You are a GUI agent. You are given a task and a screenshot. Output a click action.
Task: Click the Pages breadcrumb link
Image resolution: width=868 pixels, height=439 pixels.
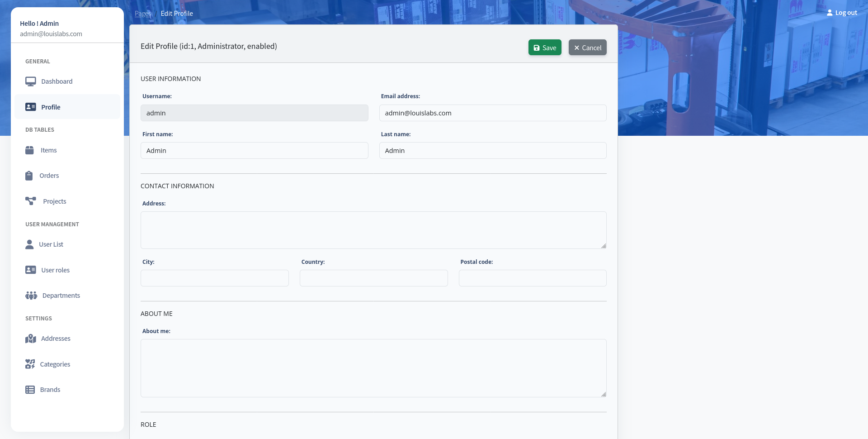(143, 14)
